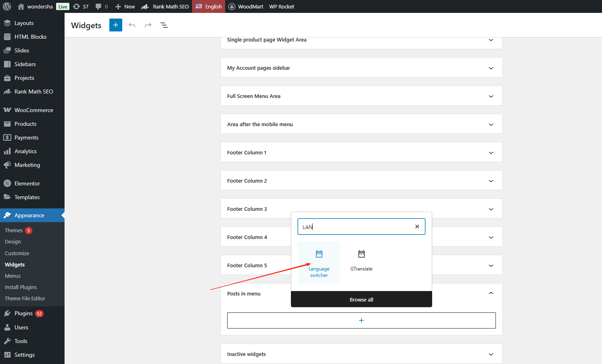The image size is (602, 364).
Task: Expand the Footer Column 1 widget area
Action: 491,153
